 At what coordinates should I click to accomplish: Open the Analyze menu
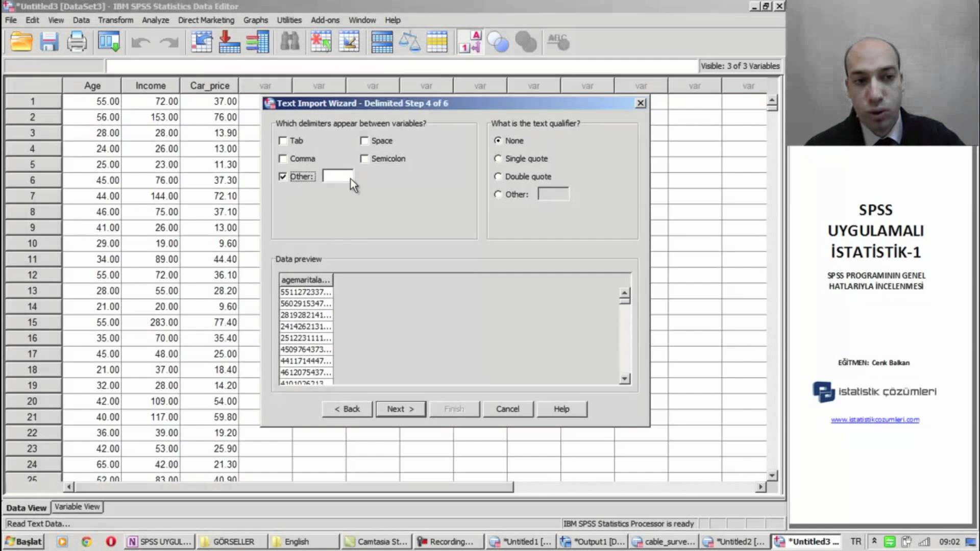pos(155,20)
